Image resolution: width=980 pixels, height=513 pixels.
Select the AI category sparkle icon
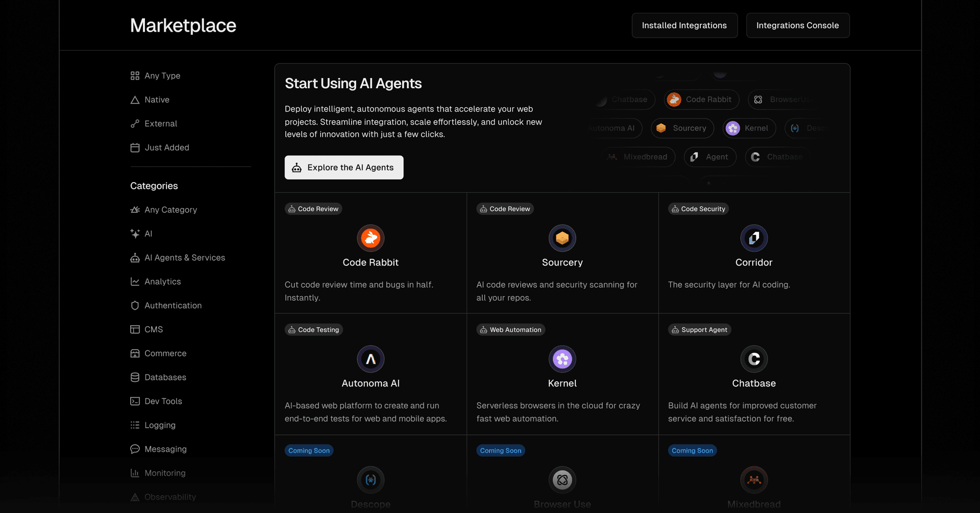(135, 233)
